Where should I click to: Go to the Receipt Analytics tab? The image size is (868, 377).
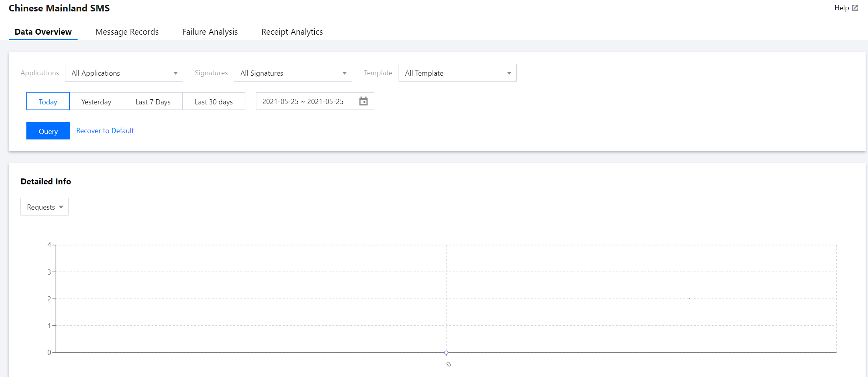pyautogui.click(x=292, y=32)
